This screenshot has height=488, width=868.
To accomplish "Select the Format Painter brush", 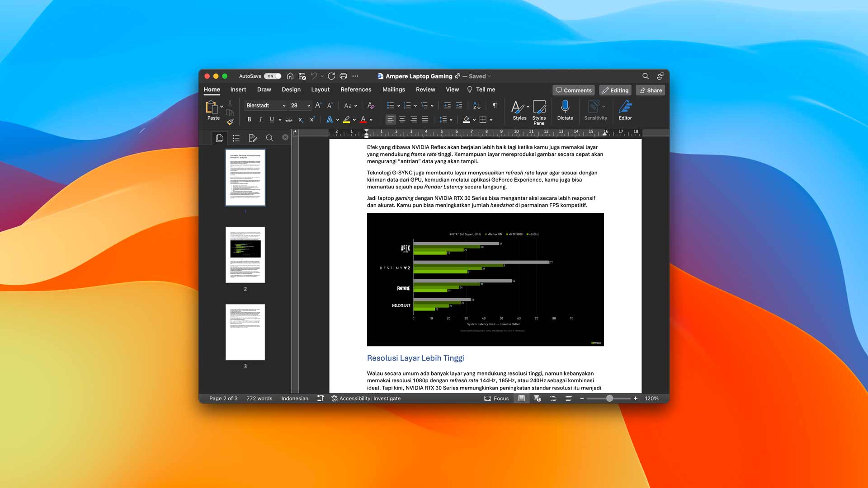I will pos(230,122).
